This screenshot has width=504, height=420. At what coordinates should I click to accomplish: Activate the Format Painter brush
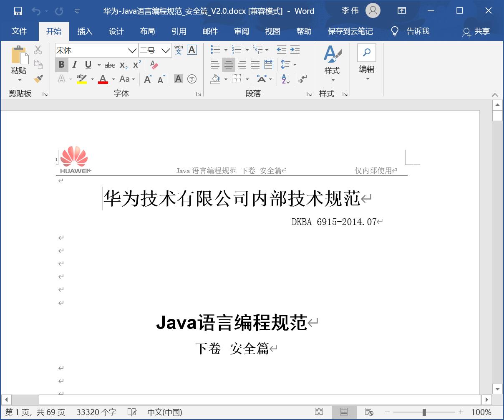coord(38,78)
